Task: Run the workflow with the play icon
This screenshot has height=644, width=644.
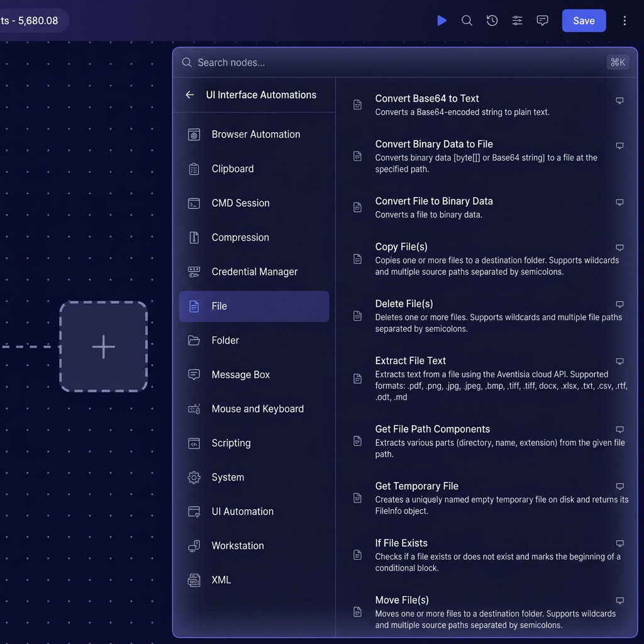Action: coord(441,21)
